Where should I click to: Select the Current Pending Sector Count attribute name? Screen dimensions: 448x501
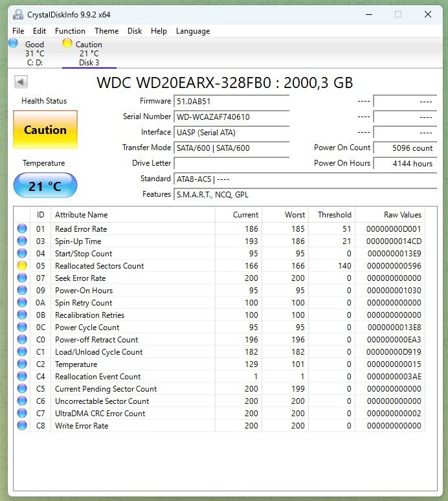pos(106,389)
